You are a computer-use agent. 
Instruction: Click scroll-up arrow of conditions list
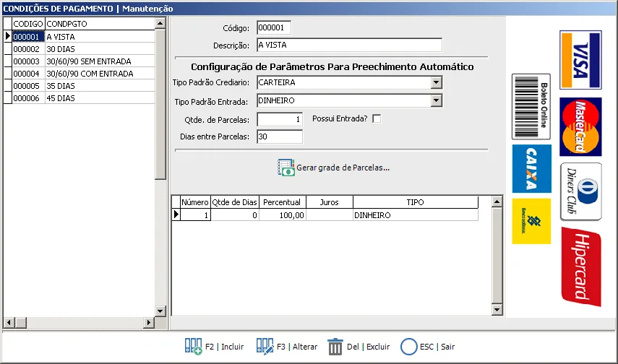(x=160, y=23)
